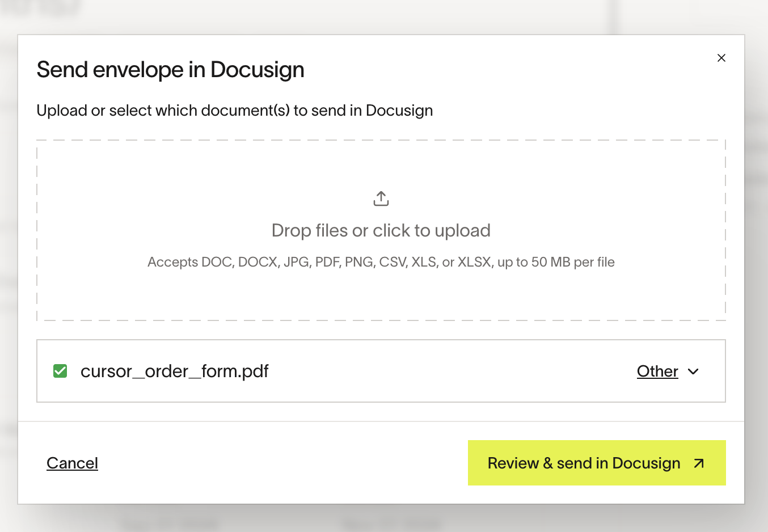Click the Cancel link
Screen dimensions: 768x532
(72, 463)
